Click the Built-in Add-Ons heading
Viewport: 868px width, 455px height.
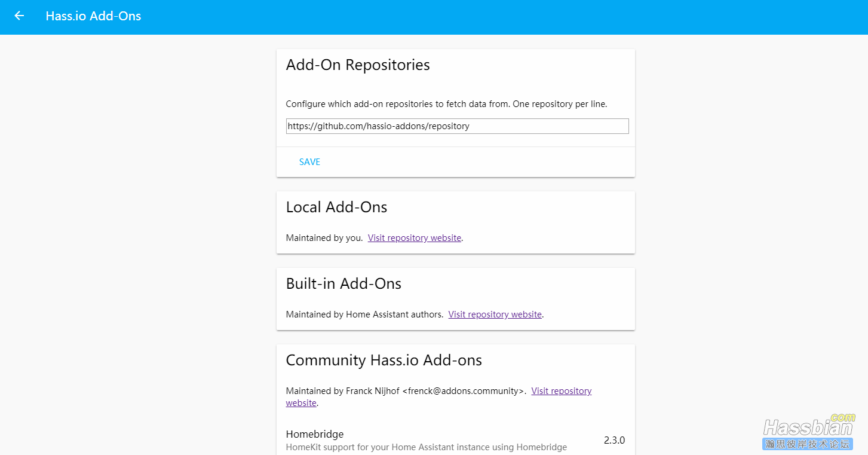343,284
